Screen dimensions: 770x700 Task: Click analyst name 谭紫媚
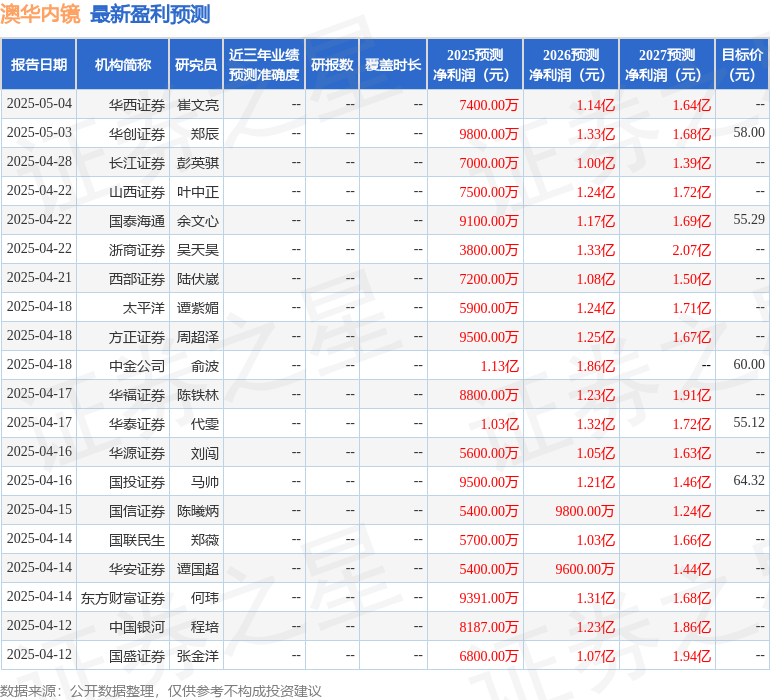coord(197,308)
